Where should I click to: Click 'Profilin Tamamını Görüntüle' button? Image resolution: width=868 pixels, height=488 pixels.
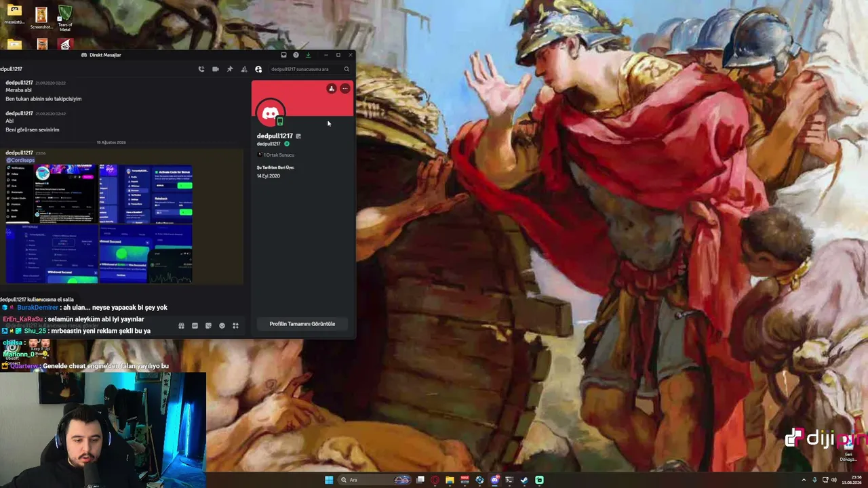coord(302,324)
